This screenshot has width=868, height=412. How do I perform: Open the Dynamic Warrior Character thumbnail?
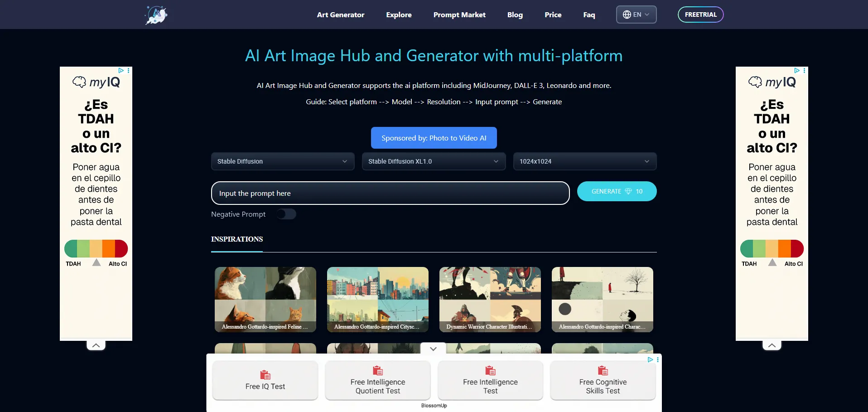coord(490,299)
